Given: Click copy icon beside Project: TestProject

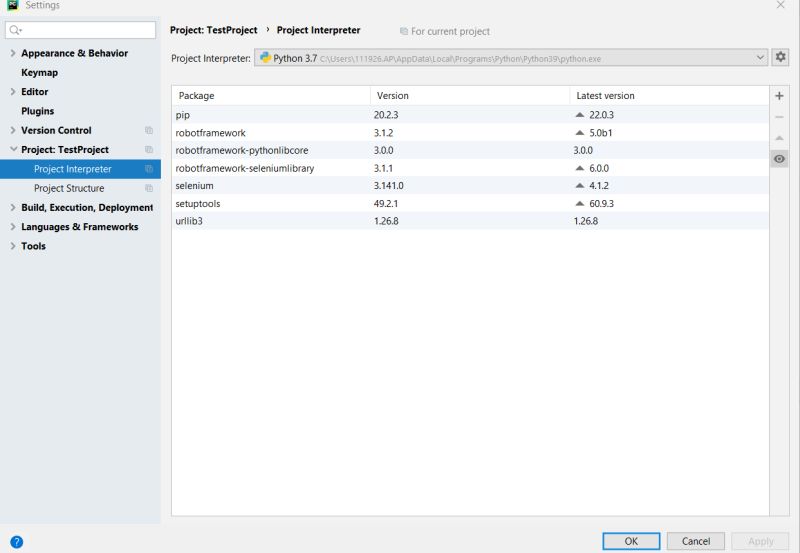Looking at the screenshot, I should tap(149, 149).
